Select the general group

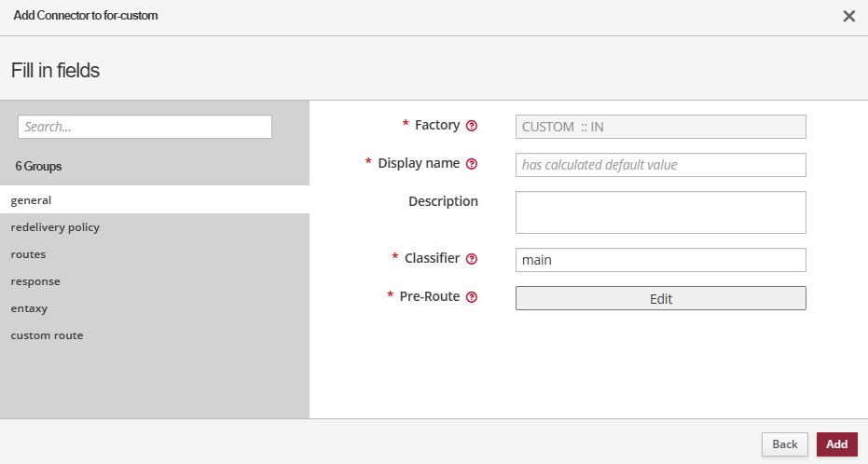pyautogui.click(x=31, y=199)
